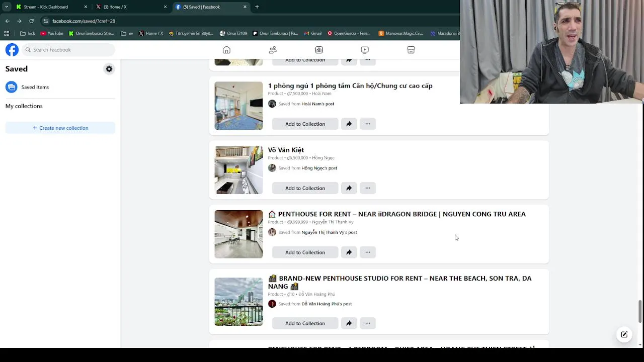Image resolution: width=644 pixels, height=362 pixels.
Task: Open the Võ Văn Kiệt listing thumbnail
Action: click(238, 170)
